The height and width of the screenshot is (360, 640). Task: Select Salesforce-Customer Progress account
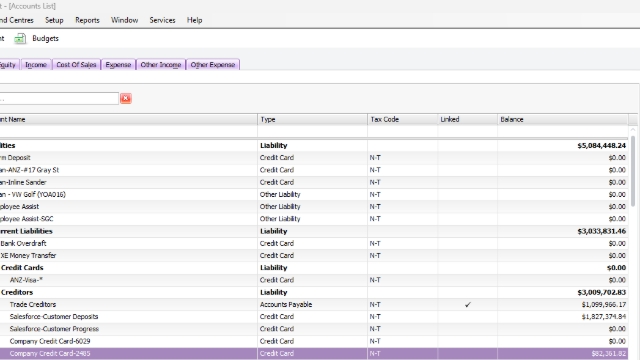(313, 329)
